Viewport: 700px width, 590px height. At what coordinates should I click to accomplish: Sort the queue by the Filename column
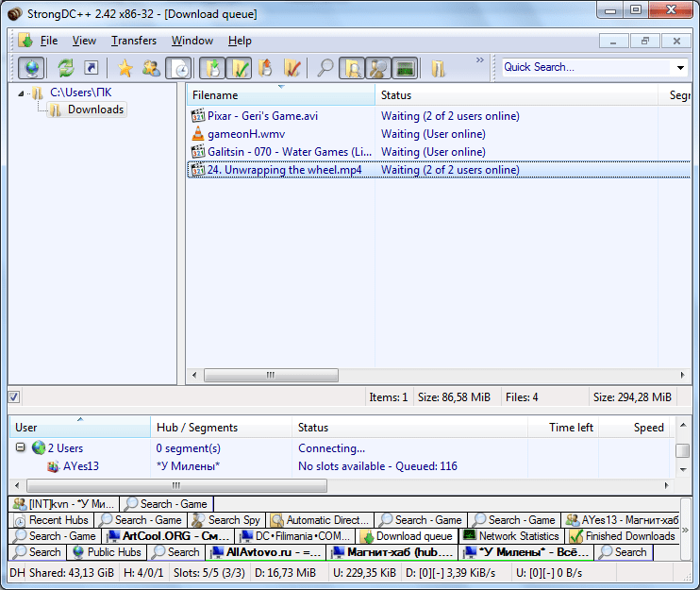click(281, 95)
